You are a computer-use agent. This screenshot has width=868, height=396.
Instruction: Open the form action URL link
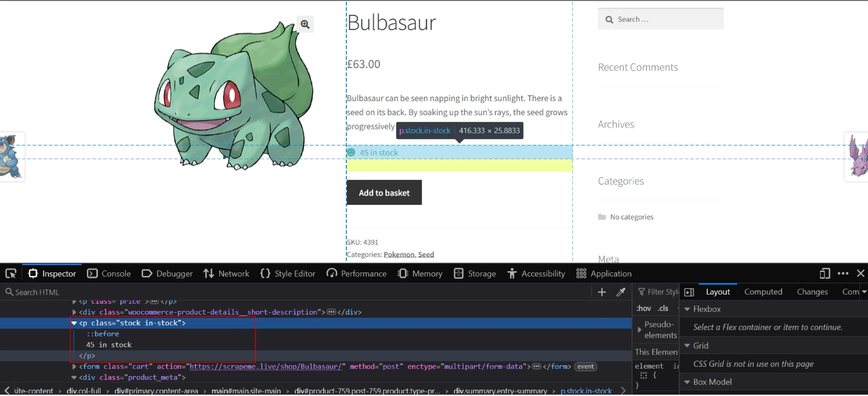pos(265,366)
